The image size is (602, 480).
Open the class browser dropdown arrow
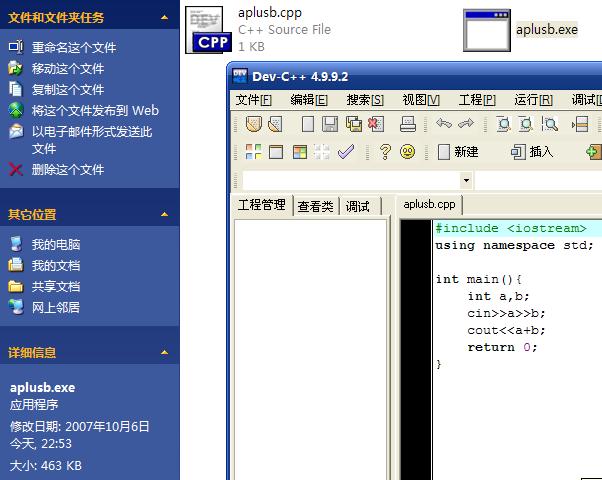click(x=466, y=180)
